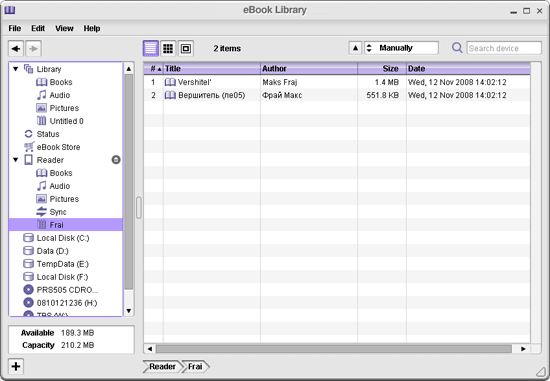The height and width of the screenshot is (381, 550).
Task: Click the search magnifier icon
Action: pos(457,48)
